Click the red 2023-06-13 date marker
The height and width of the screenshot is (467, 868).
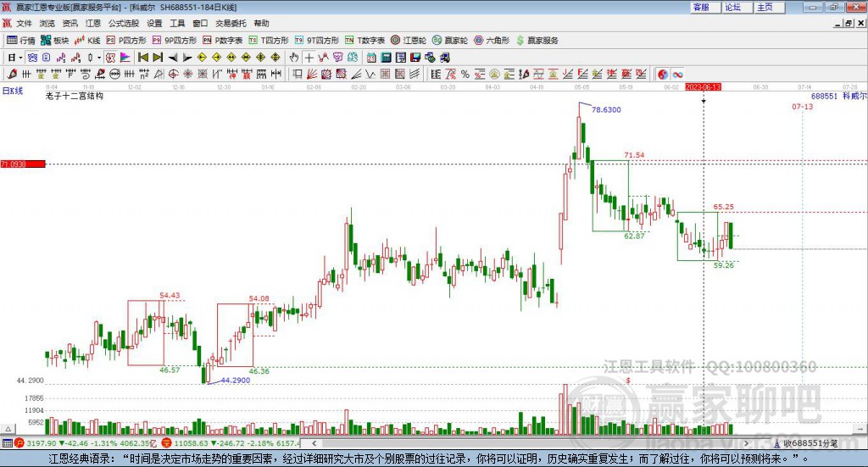tap(703, 86)
